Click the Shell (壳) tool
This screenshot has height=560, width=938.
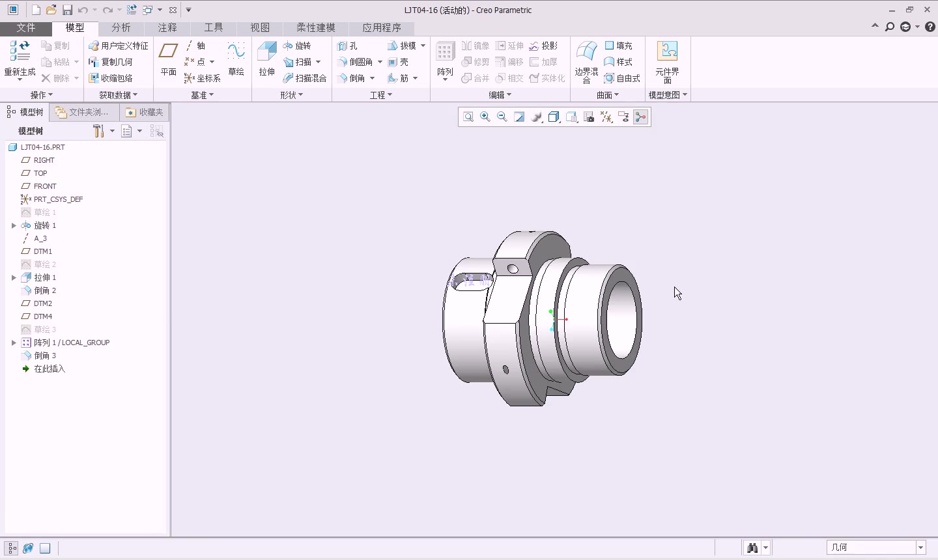[398, 62]
